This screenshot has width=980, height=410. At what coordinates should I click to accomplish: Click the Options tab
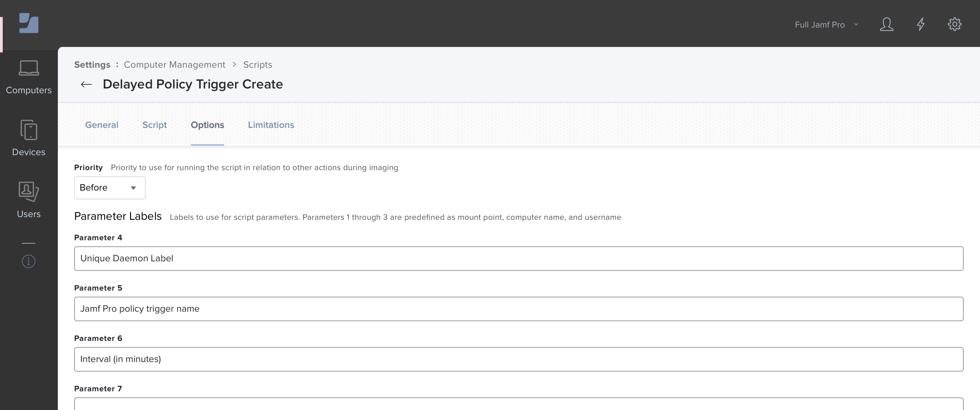point(208,125)
